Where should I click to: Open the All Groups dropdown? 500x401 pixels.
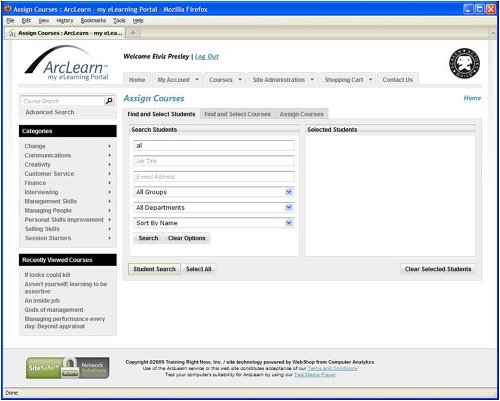click(214, 192)
